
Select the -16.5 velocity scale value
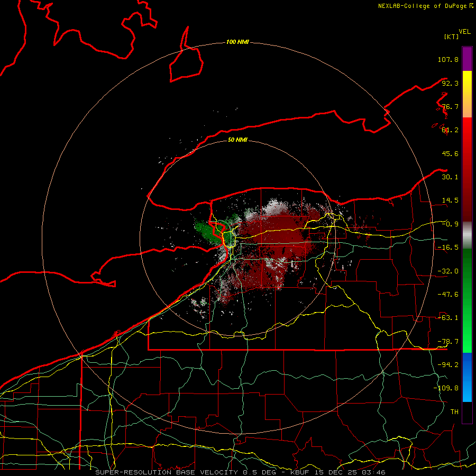click(448, 248)
